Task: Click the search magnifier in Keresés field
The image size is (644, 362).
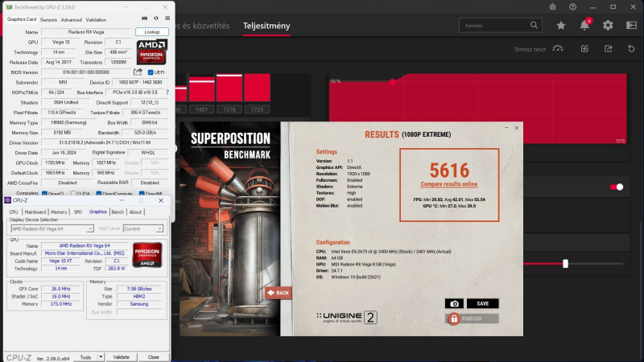Action: point(534,26)
